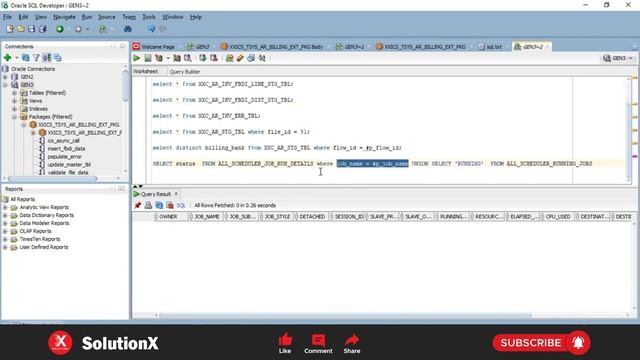
Task: Click the To Upper/Lower case icon in worksheet toolbar
Action: point(262,58)
